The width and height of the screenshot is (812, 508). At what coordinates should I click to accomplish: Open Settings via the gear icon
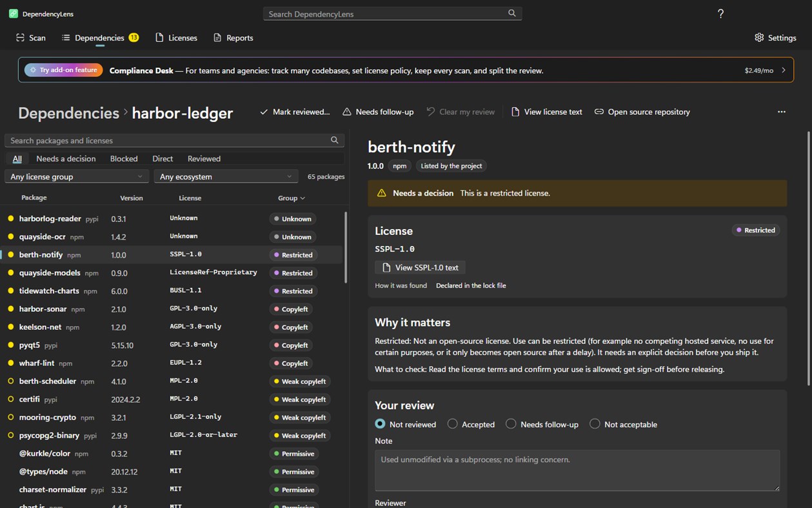coord(759,37)
